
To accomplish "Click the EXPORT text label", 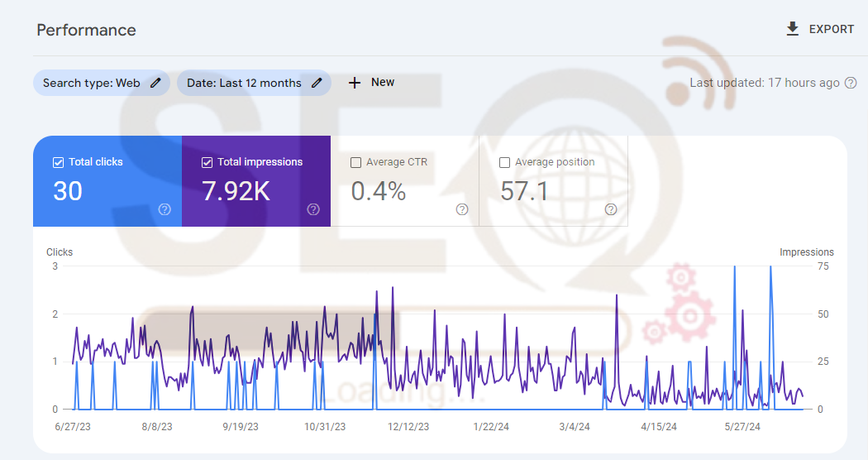I will [831, 29].
